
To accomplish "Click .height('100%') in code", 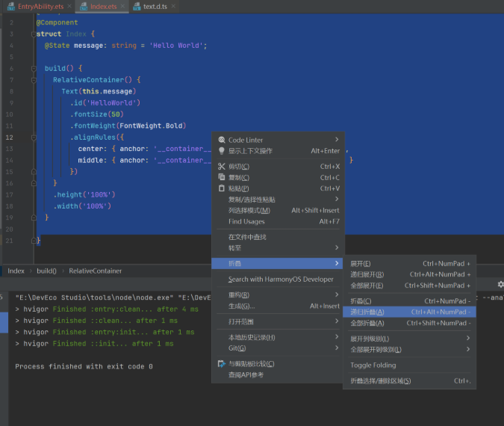I will click(x=84, y=194).
